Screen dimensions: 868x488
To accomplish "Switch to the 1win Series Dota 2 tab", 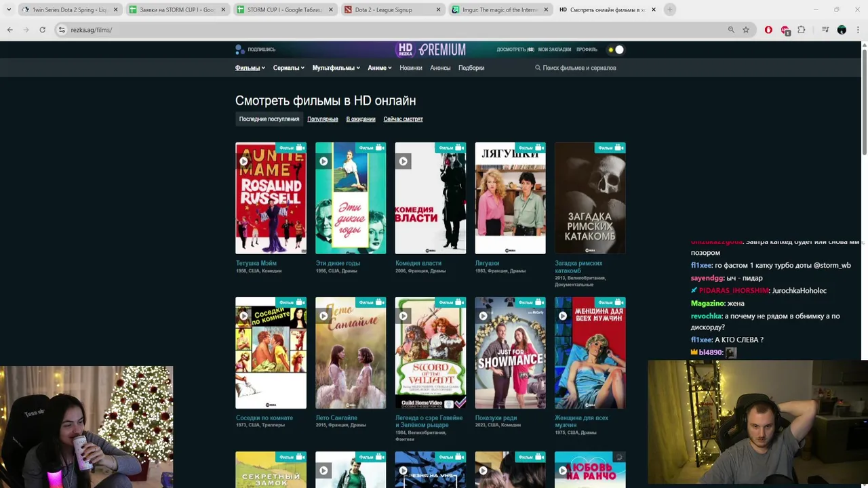I will click(x=70, y=9).
